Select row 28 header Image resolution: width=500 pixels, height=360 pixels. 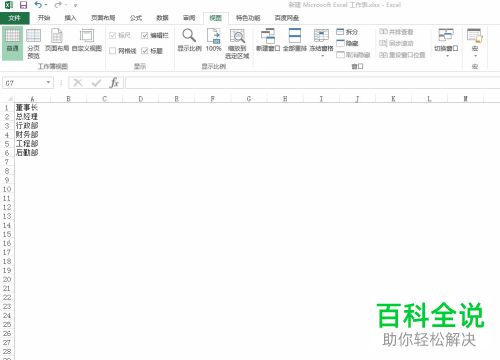[7, 351]
